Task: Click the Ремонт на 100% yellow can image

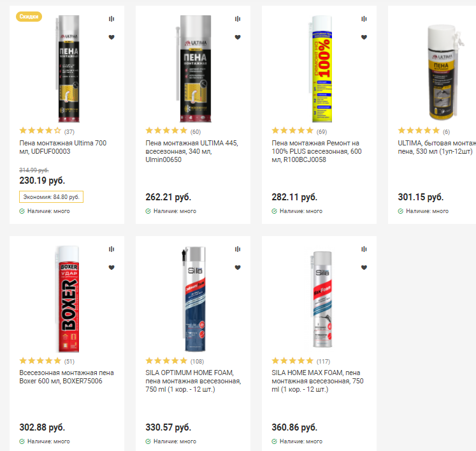Action: (321, 69)
